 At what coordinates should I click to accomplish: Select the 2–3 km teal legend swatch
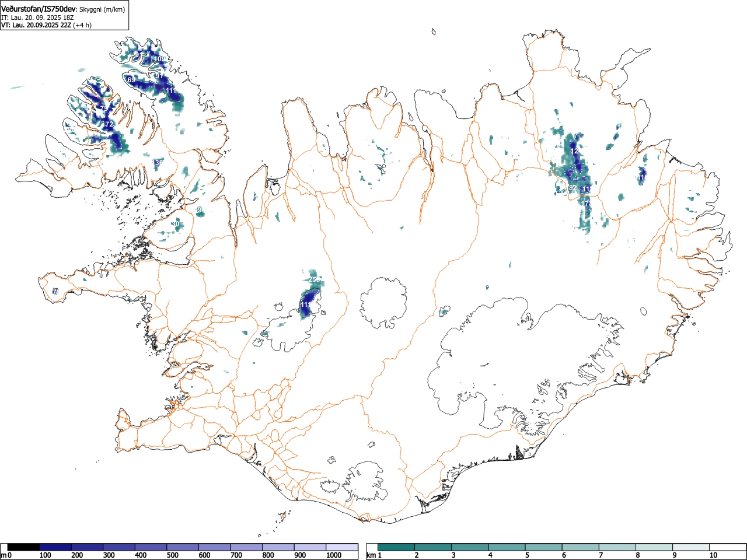(434, 547)
